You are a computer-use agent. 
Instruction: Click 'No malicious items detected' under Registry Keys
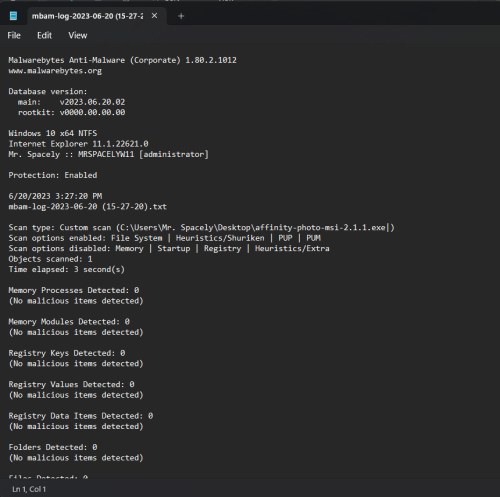click(x=76, y=364)
